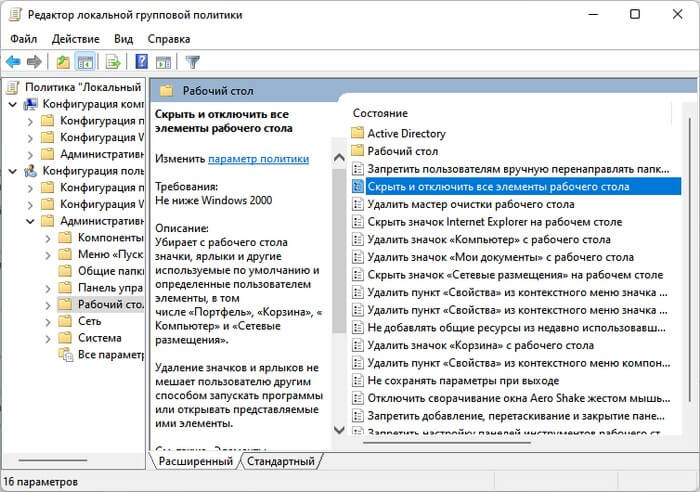Collapse user 'Административные шаблоны' node
700x492 pixels.
click(30, 221)
